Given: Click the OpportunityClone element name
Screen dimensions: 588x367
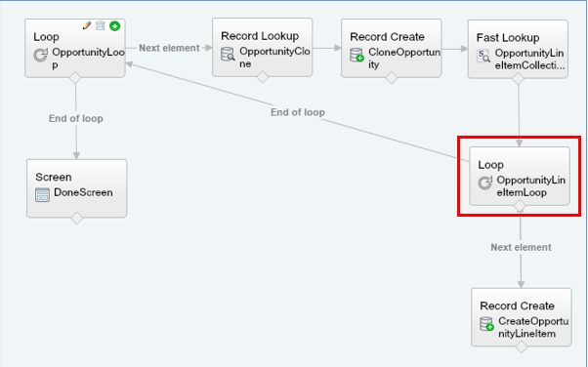Looking at the screenshot, I should (274, 58).
